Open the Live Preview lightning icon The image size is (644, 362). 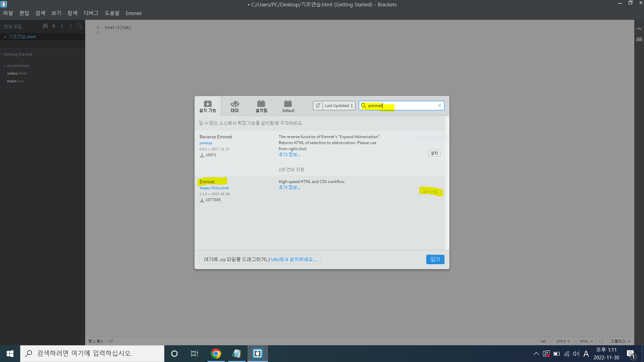639,29
